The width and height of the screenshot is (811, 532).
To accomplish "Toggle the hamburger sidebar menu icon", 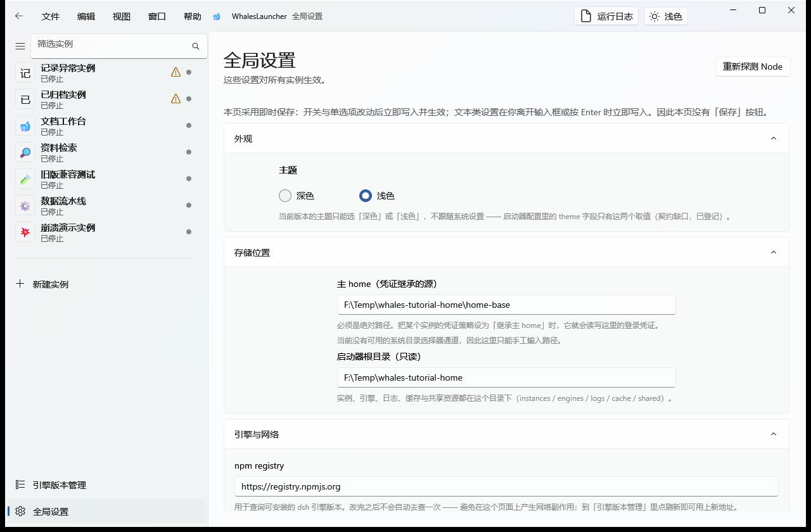I will (x=20, y=46).
